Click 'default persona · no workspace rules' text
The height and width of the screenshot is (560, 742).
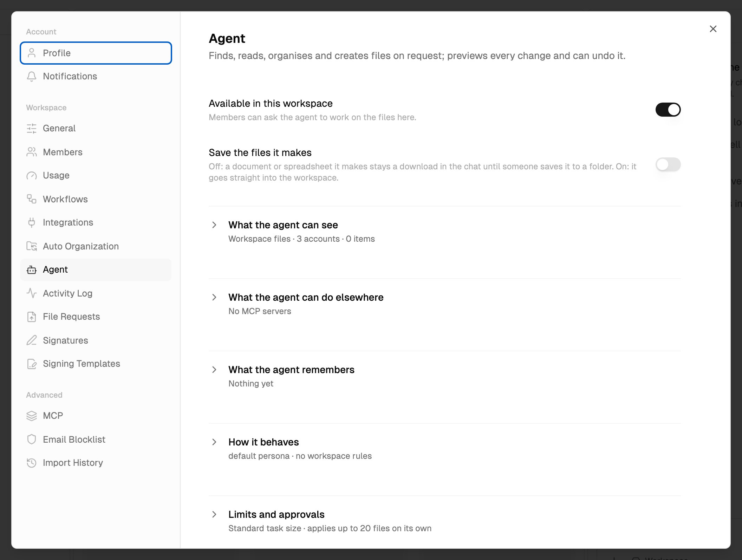(300, 456)
